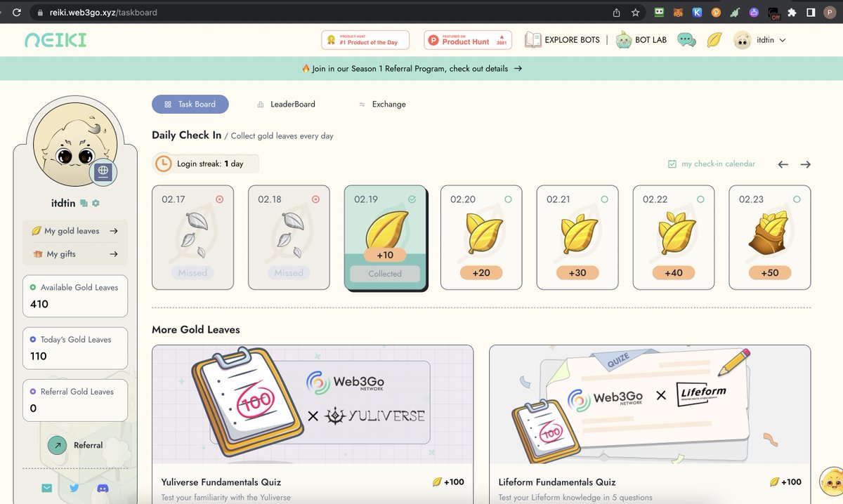Image resolution: width=843 pixels, height=504 pixels.
Task: Switch to the Exchange tab
Action: tap(382, 104)
